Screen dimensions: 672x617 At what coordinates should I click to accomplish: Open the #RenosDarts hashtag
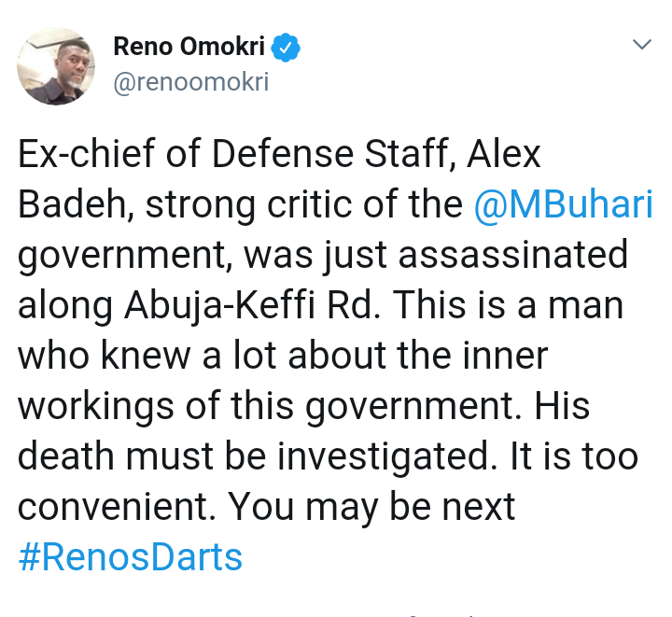(x=130, y=557)
